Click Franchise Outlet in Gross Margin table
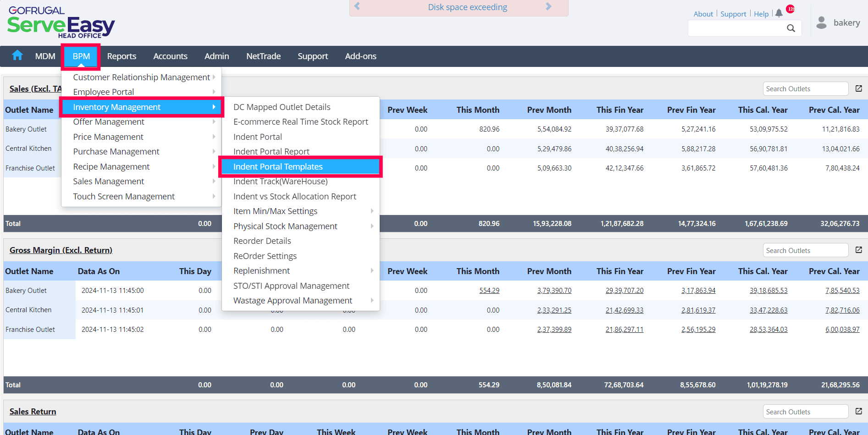This screenshot has width=868, height=435. click(30, 329)
